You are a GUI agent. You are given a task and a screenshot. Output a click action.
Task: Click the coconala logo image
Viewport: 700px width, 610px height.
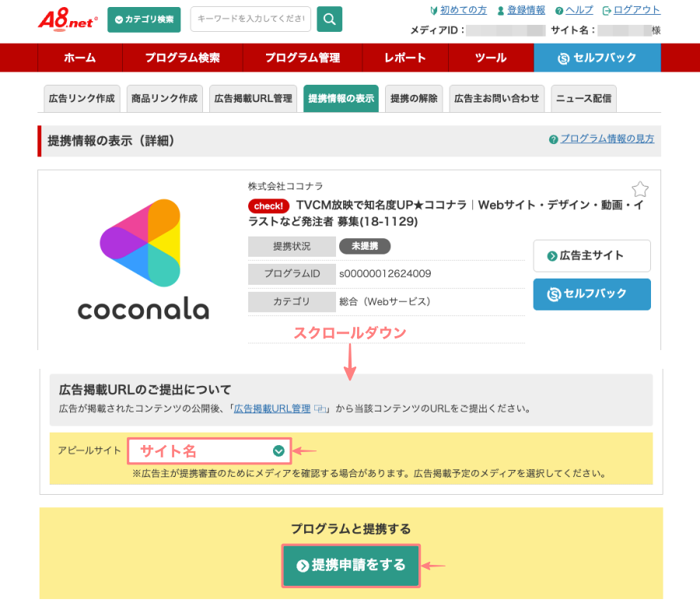point(143,260)
